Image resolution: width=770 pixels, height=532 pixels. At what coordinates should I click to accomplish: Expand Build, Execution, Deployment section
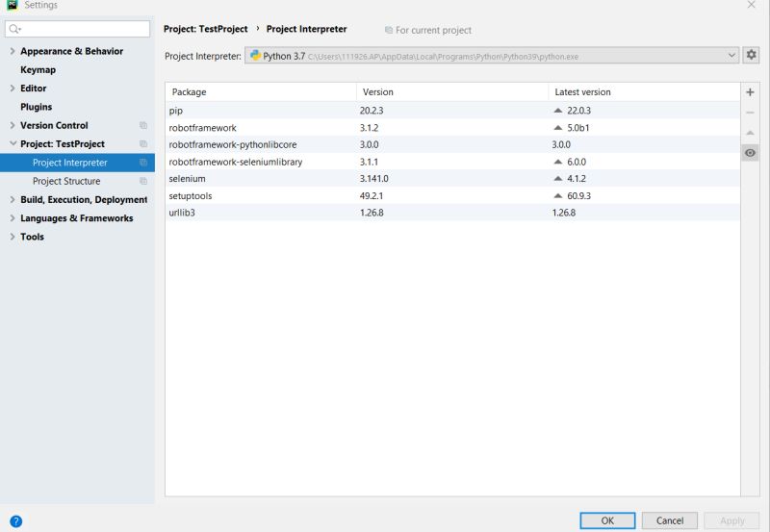coord(13,200)
